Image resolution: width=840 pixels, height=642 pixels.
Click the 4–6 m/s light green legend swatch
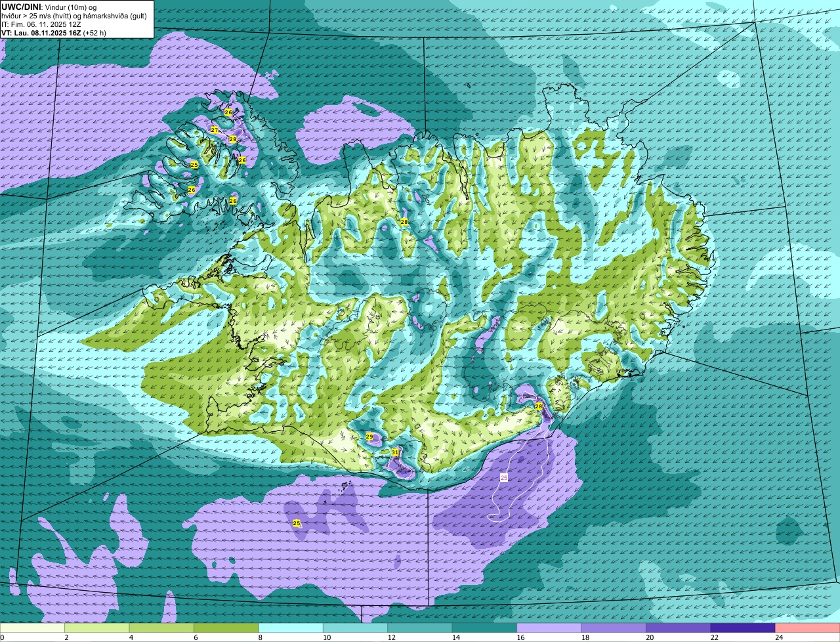click(162, 628)
